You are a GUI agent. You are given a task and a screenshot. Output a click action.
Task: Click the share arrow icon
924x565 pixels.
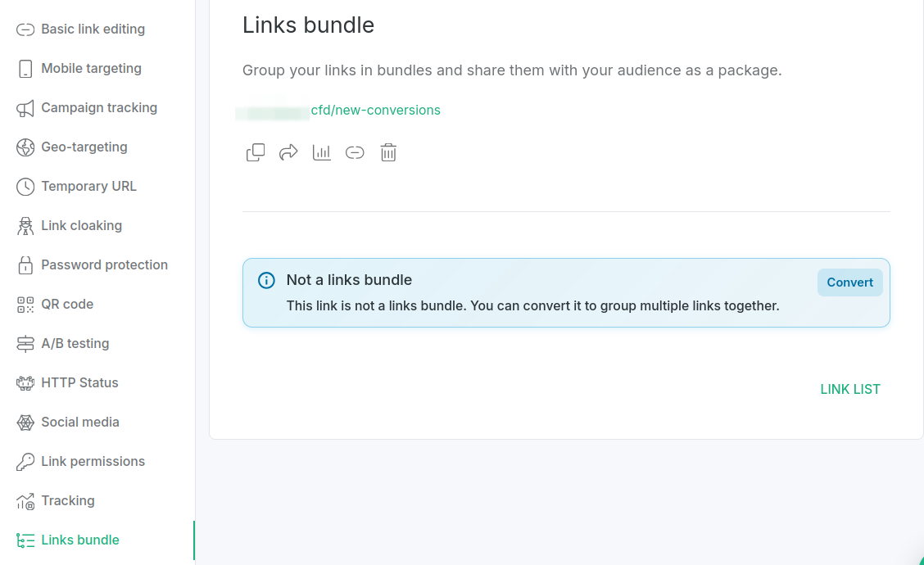point(288,152)
